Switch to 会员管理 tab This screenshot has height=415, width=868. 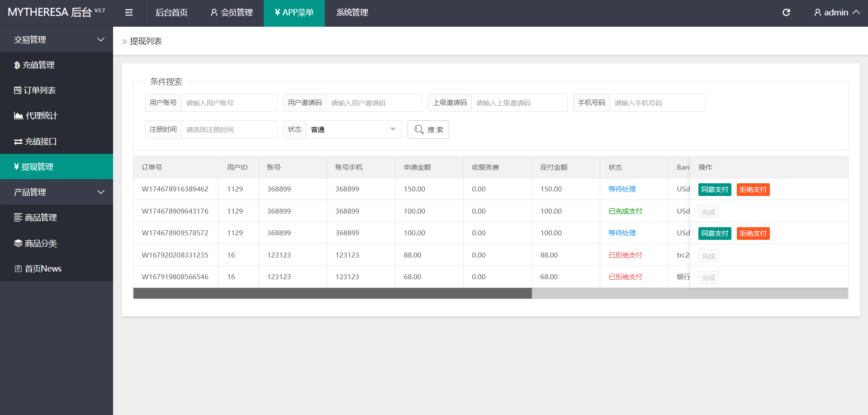232,13
